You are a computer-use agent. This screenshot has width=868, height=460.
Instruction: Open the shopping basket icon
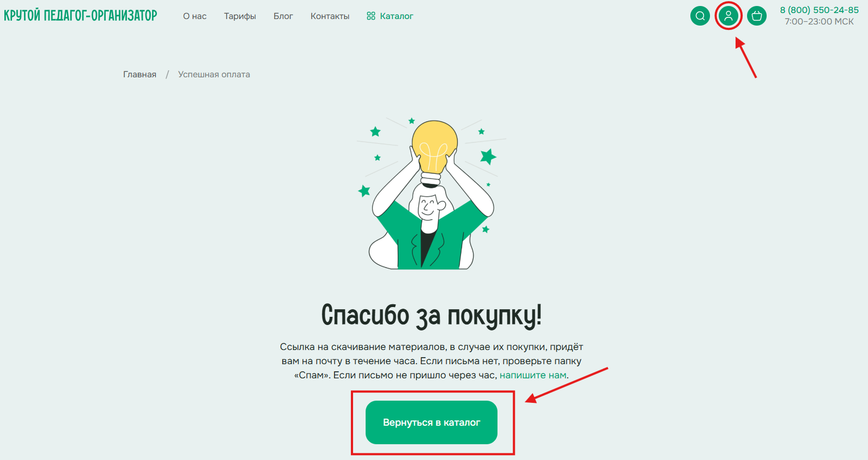coord(757,16)
